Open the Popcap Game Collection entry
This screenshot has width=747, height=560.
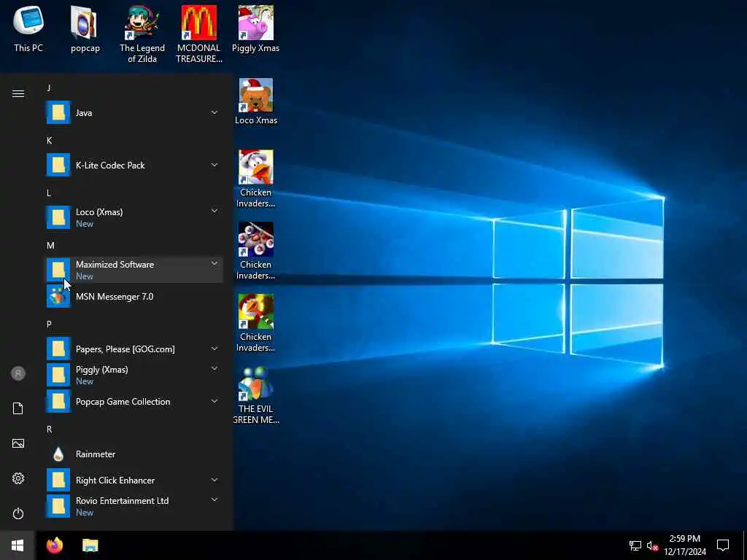[134, 402]
